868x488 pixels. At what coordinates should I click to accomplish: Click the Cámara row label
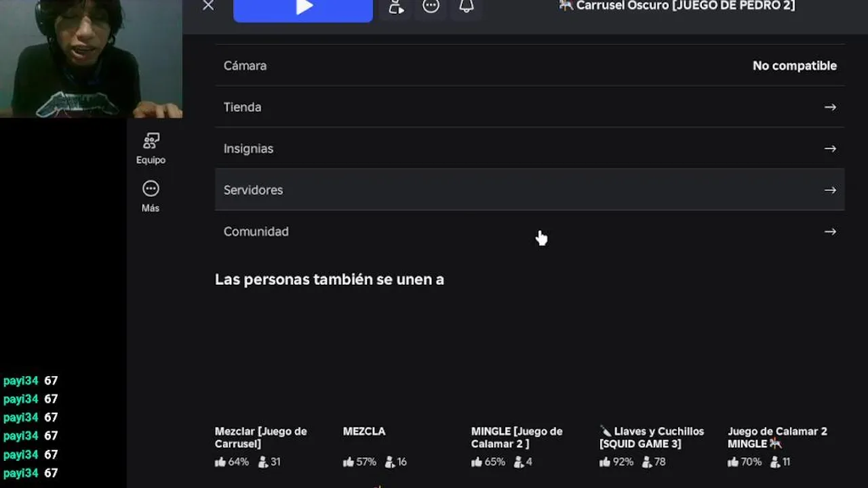[x=245, y=66]
